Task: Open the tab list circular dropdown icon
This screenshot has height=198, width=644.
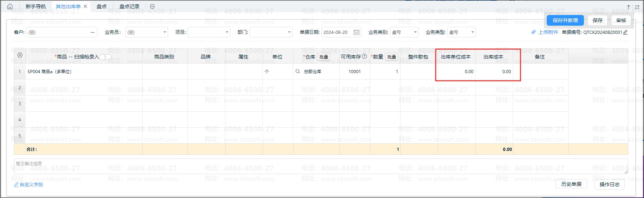Action: [152, 6]
